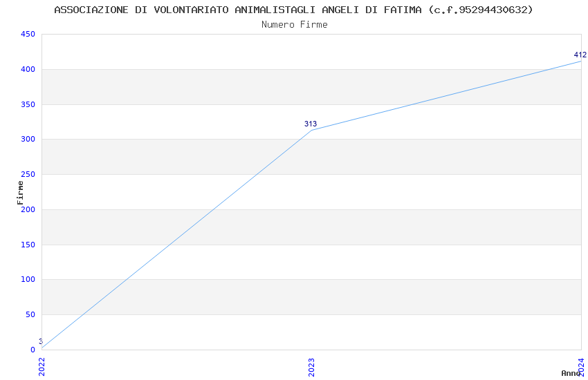This screenshot has width=588, height=380.
Task: Click the chart title with ASSOCIAZIONE DI VOLONTARIATO
Action: tap(293, 10)
